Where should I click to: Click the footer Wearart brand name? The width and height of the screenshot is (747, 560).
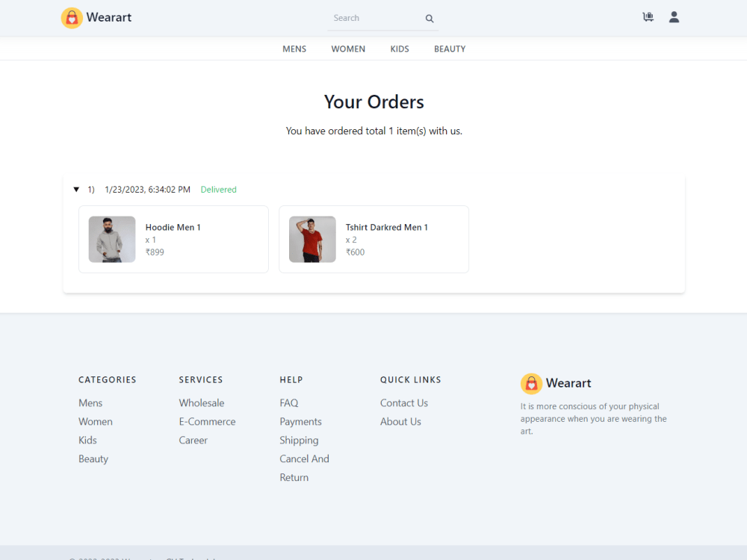click(x=568, y=383)
